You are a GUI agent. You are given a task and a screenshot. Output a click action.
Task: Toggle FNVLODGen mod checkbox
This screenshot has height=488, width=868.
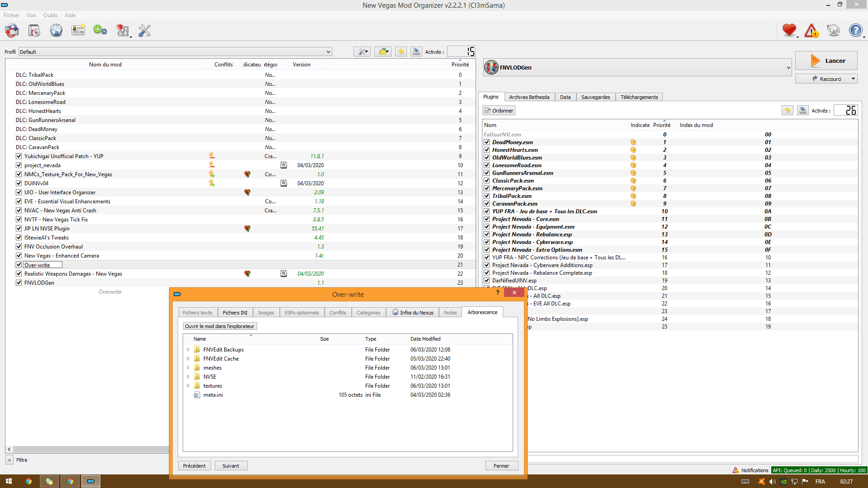coord(19,282)
